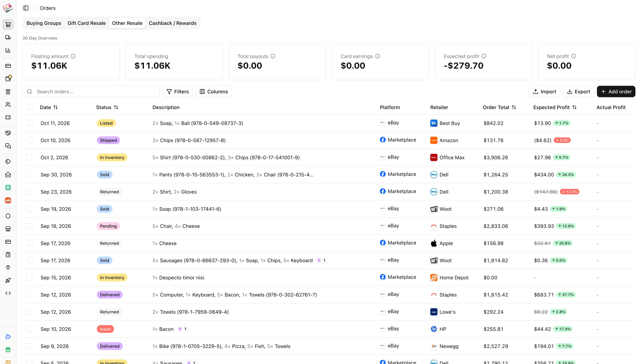This screenshot has height=364, width=640.
Task: Switch to the Gift Card Resale tab
Action: click(87, 23)
